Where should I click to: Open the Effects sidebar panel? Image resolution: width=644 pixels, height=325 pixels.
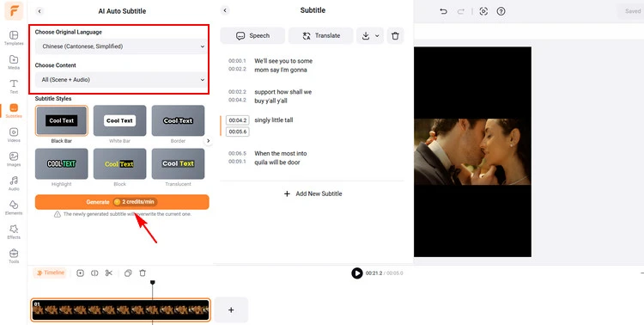[14, 231]
